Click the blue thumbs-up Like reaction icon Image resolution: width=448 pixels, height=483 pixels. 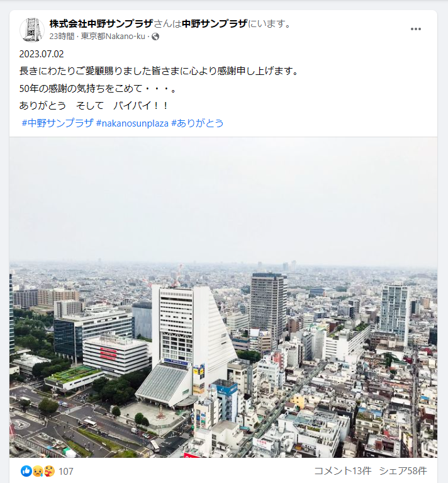coord(26,471)
